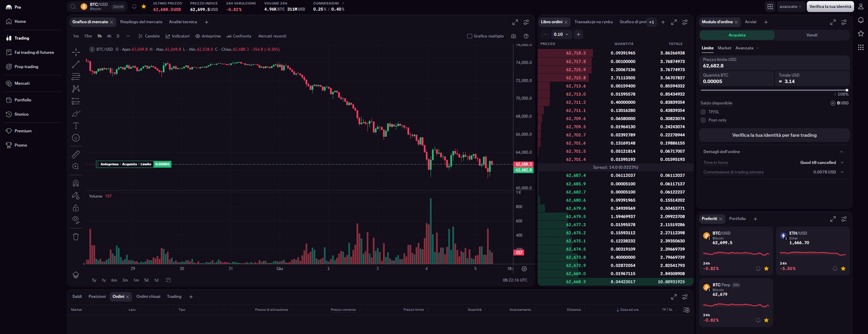Open the Indicatori button
The height and width of the screenshot is (334, 868).
177,36
